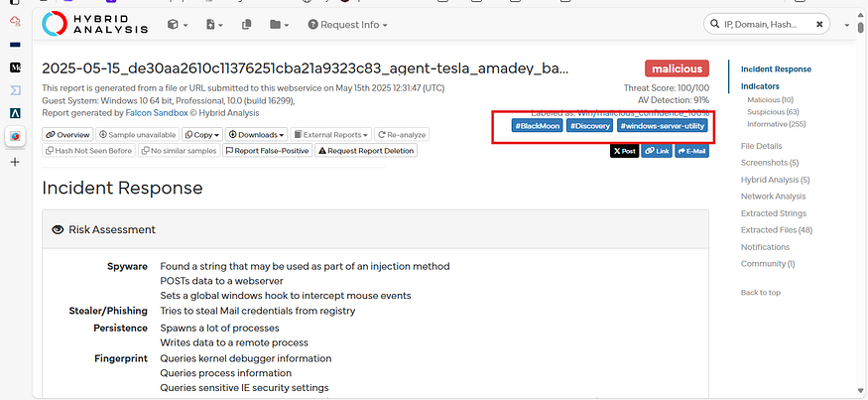Click the Sample unavailable button
Image resolution: width=868 pixels, height=400 pixels.
(x=137, y=135)
